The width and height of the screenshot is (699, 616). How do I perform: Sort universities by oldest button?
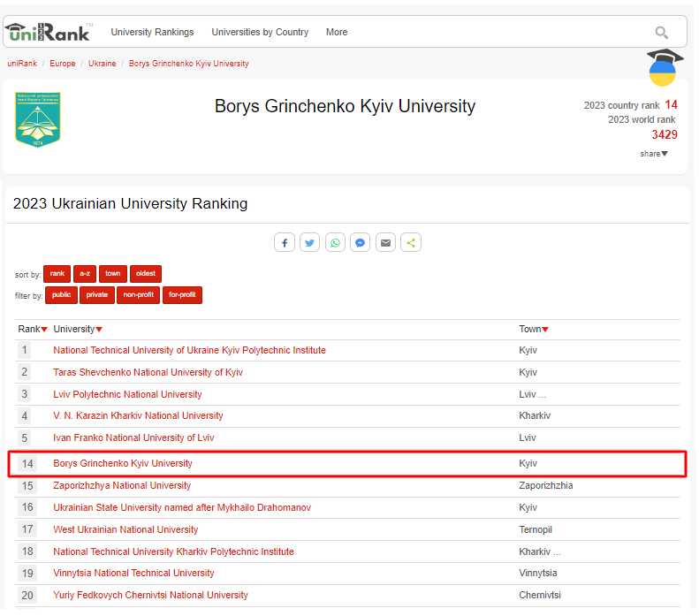[x=146, y=274]
